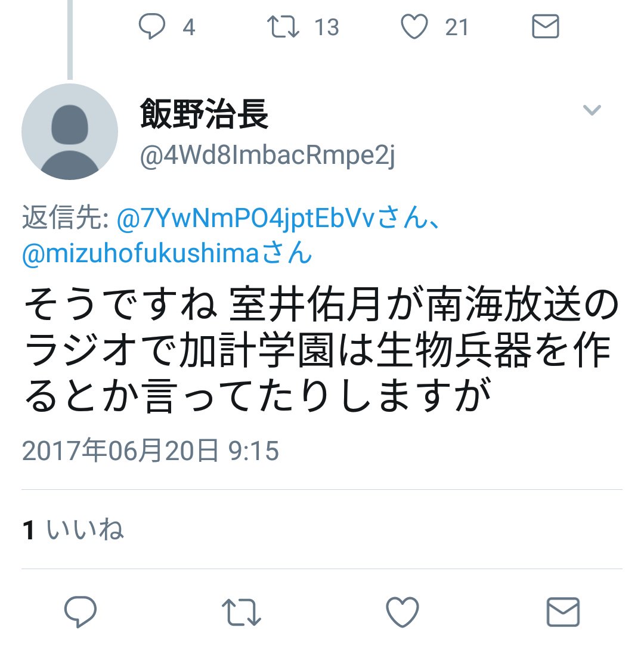Click the 2017年06月20日 9:15 timestamp
The width and height of the screenshot is (644, 649).
point(150,451)
